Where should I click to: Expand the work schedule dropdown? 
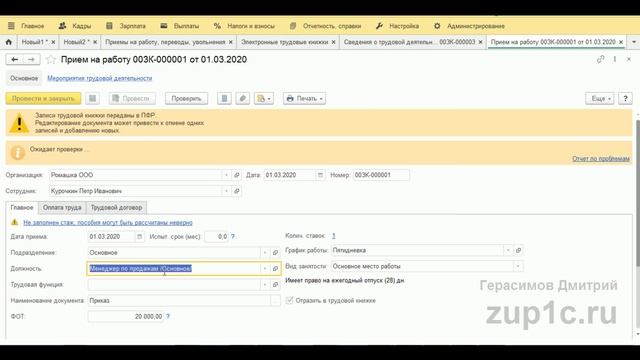pyautogui.click(x=508, y=250)
